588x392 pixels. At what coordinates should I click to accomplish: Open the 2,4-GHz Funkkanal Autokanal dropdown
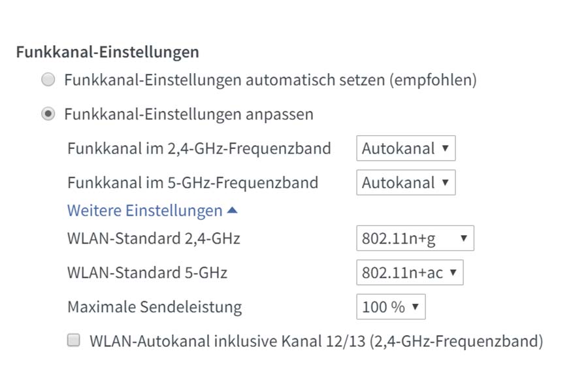[x=405, y=148]
